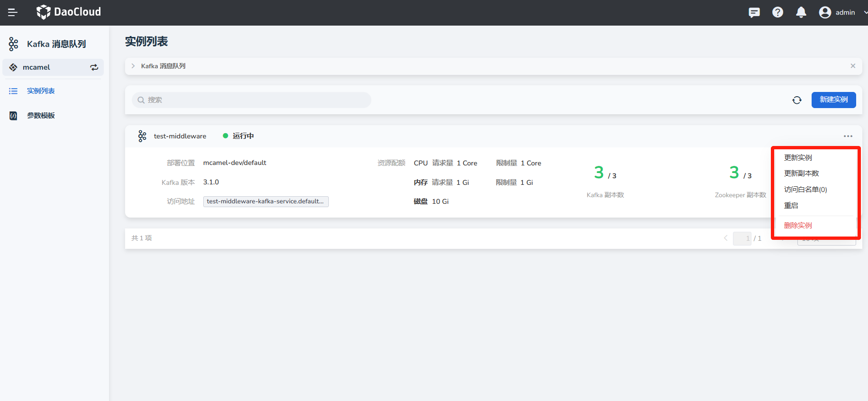Open the notifications bell

pos(801,12)
